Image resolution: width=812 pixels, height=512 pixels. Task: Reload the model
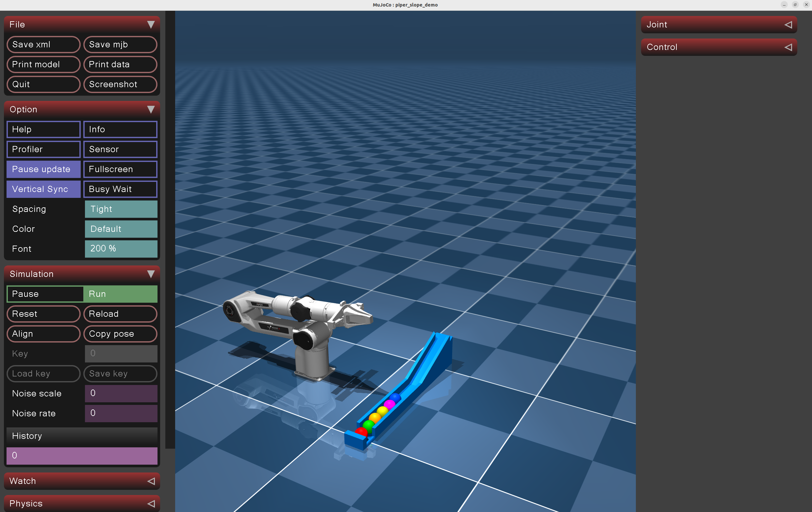click(120, 314)
